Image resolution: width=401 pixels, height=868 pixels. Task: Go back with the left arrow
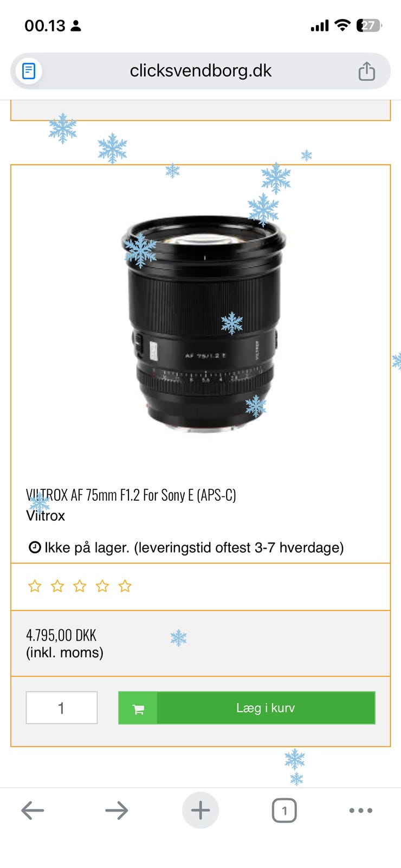[x=33, y=811]
